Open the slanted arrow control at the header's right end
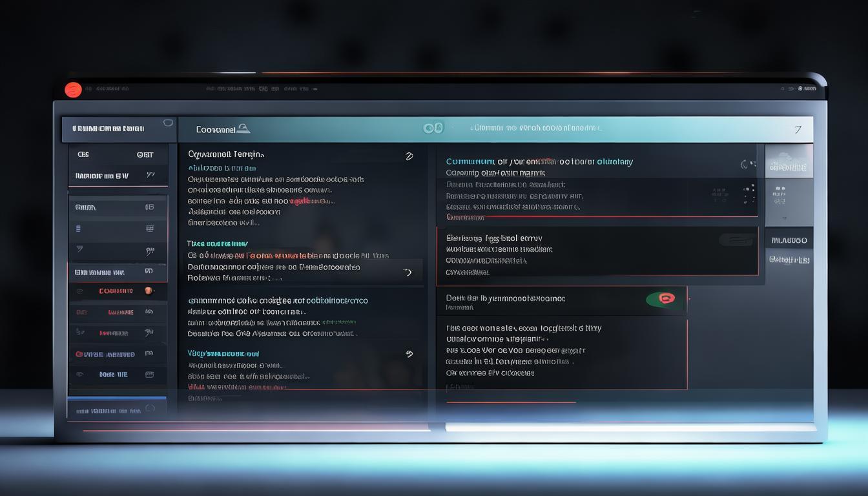The height and width of the screenshot is (496, 868). (x=798, y=130)
